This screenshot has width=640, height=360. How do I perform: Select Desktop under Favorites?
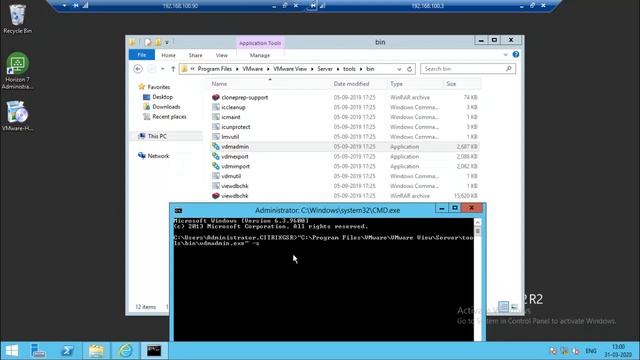tap(162, 97)
